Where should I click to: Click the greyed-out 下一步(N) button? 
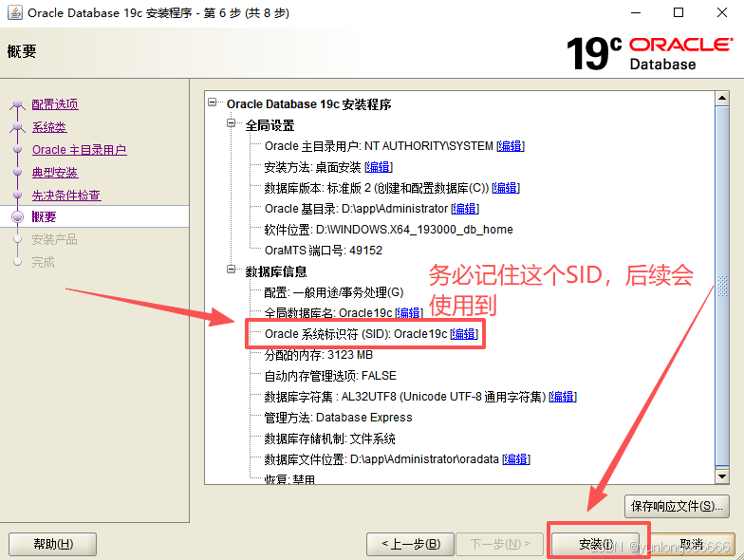point(499,544)
